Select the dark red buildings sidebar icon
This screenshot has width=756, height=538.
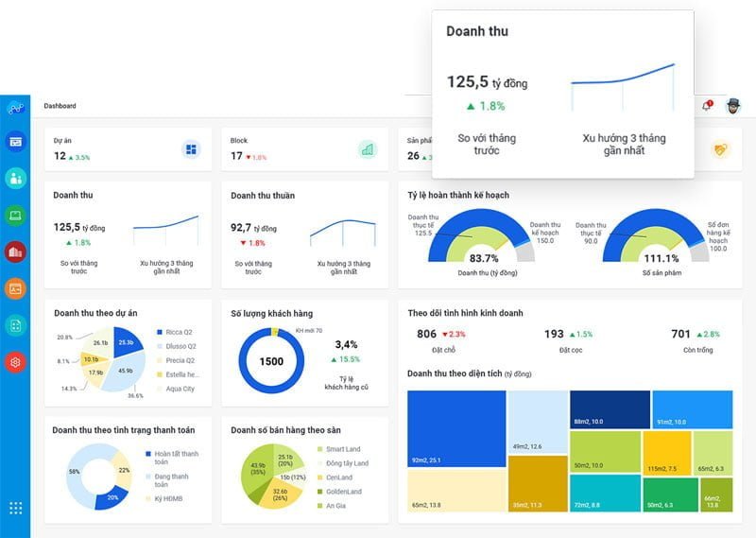[x=15, y=252]
